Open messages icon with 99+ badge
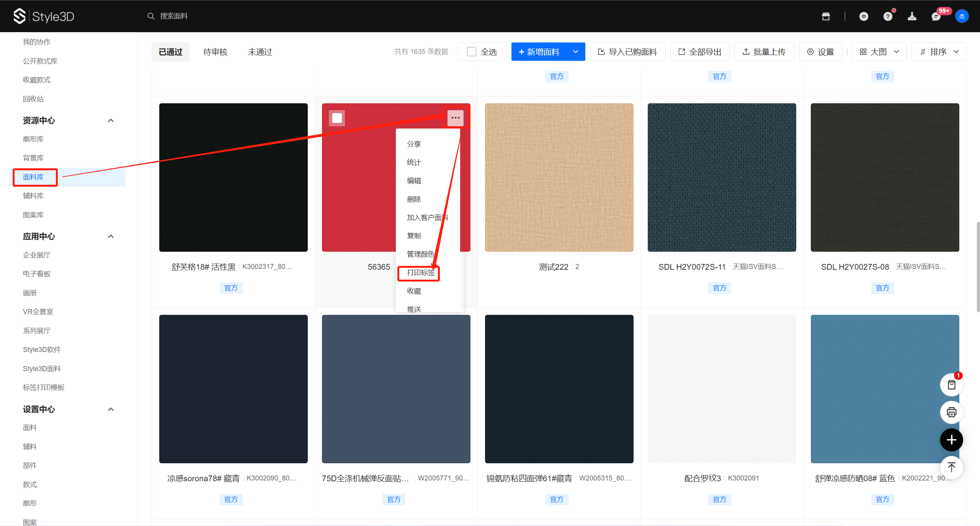 [936, 16]
